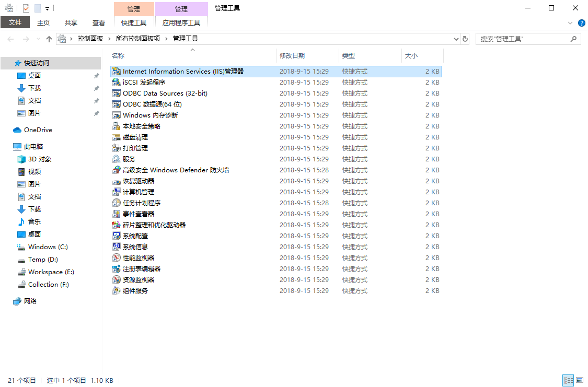
Task: Click the 音乐 note icon in sidebar
Action: point(21,222)
